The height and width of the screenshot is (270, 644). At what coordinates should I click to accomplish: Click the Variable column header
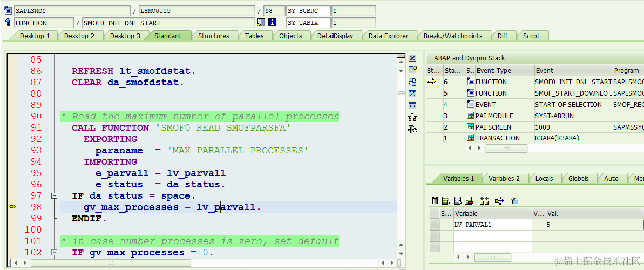click(x=492, y=214)
